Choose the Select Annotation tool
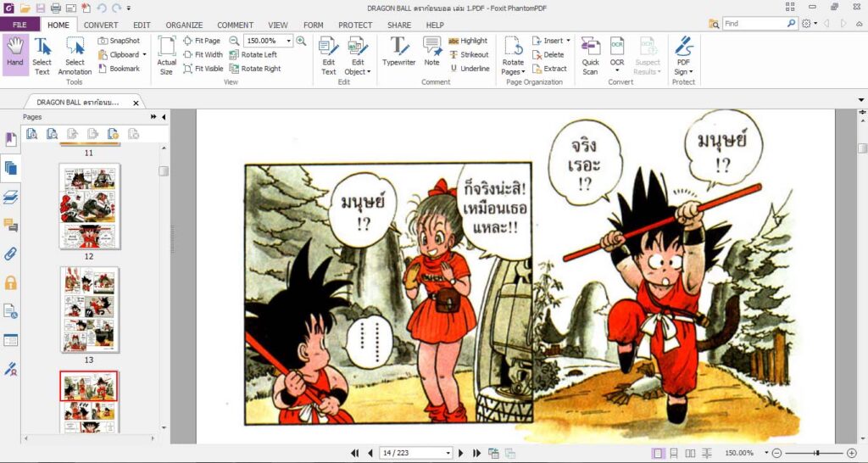Screen dimensions: 868x463 pos(75,56)
